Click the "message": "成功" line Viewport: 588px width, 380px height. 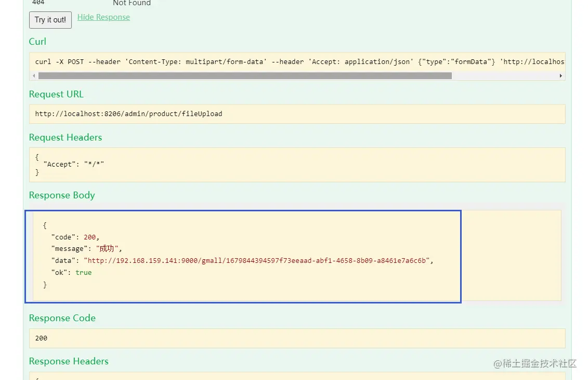pos(87,249)
